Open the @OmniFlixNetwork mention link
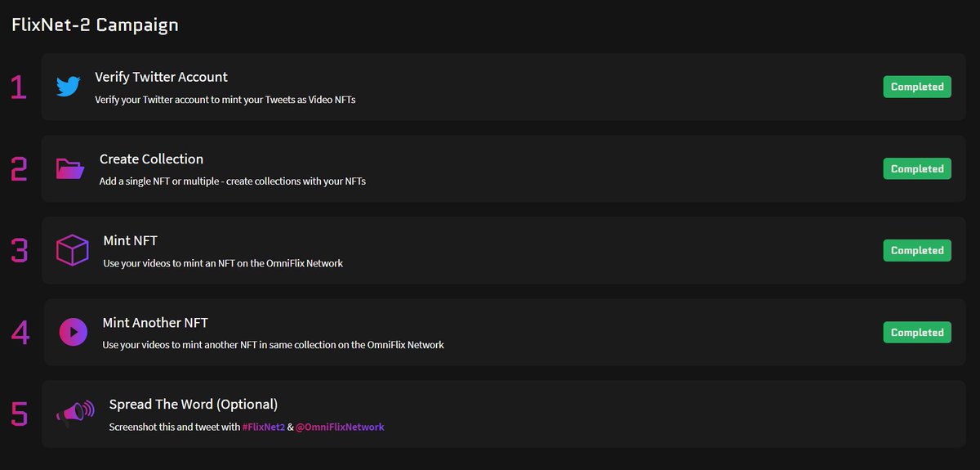 coord(340,427)
